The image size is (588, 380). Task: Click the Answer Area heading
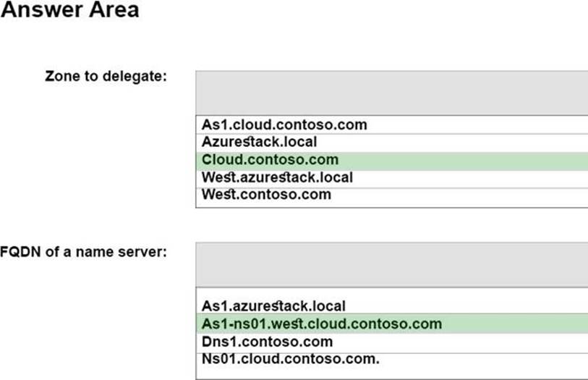[70, 11]
